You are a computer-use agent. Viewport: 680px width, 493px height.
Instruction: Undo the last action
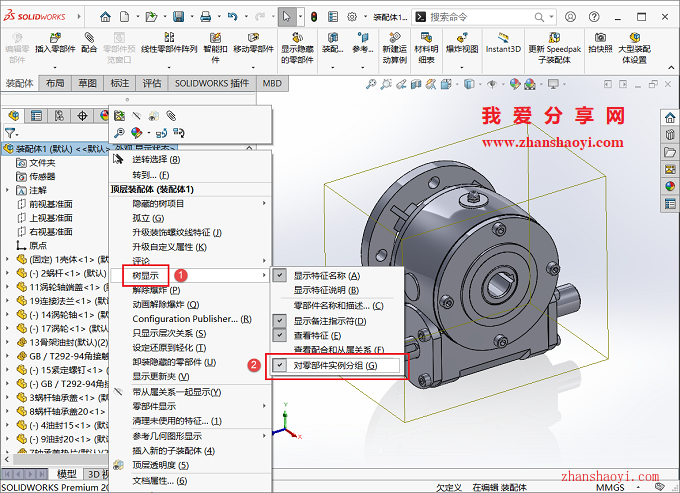click(x=232, y=17)
